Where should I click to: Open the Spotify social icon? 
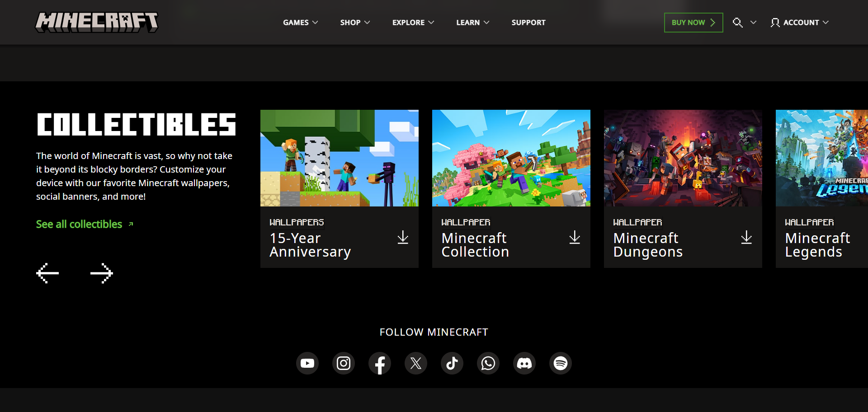(561, 363)
